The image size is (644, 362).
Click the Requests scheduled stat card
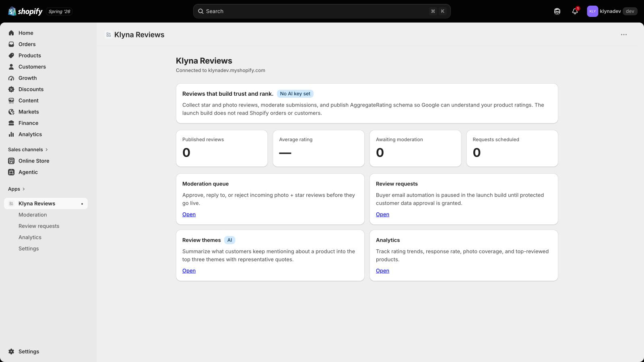pos(512,148)
